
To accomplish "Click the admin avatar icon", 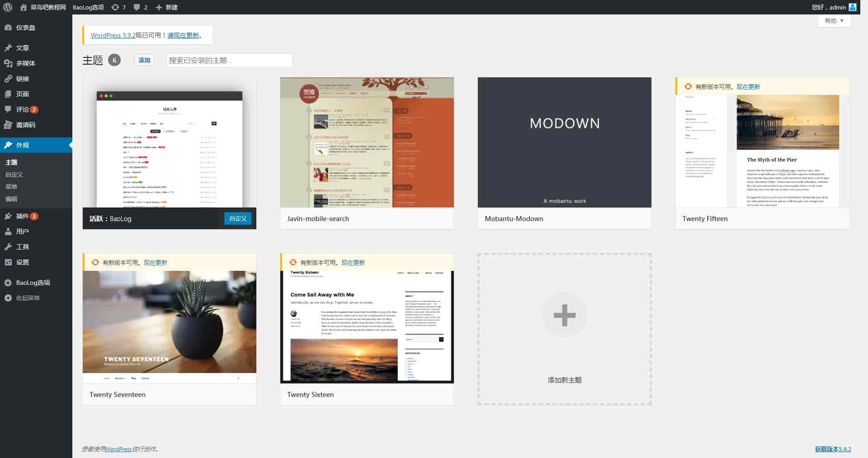I will click(853, 7).
